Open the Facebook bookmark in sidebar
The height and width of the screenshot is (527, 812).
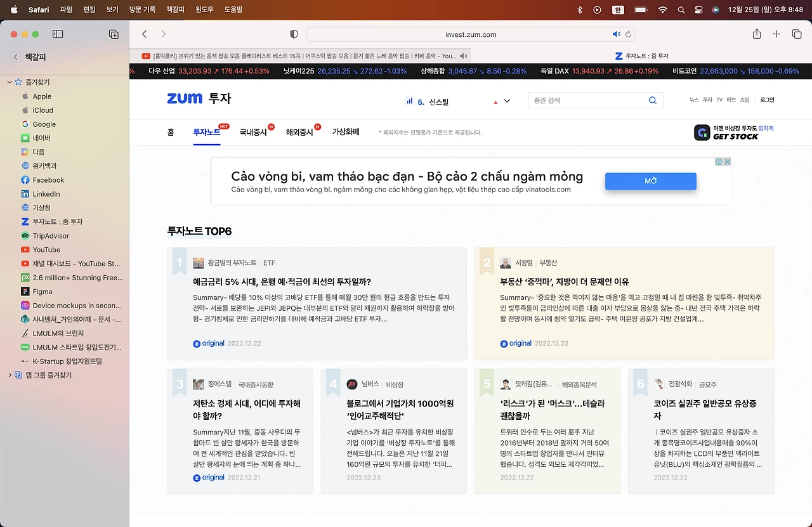click(x=43, y=180)
